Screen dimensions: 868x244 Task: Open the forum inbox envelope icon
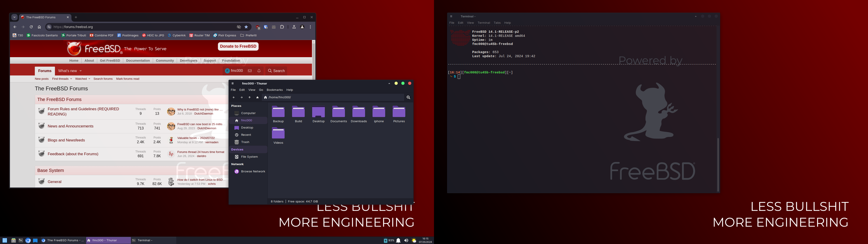(x=250, y=71)
